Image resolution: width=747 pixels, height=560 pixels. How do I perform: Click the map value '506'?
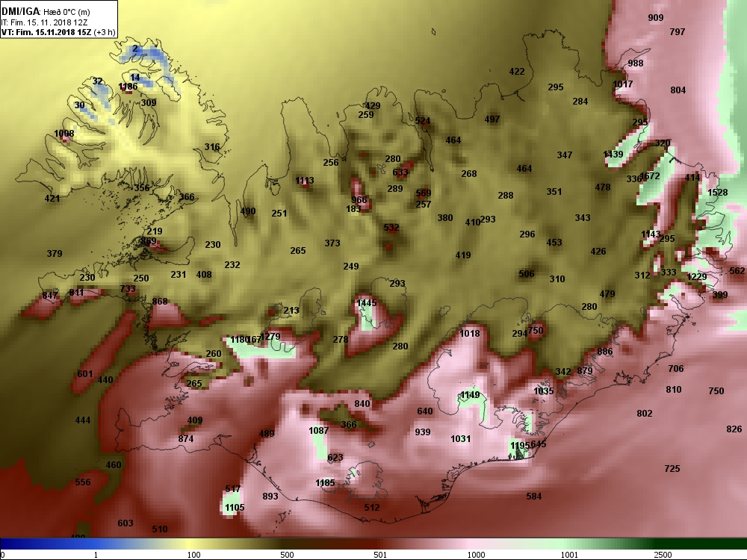(527, 274)
